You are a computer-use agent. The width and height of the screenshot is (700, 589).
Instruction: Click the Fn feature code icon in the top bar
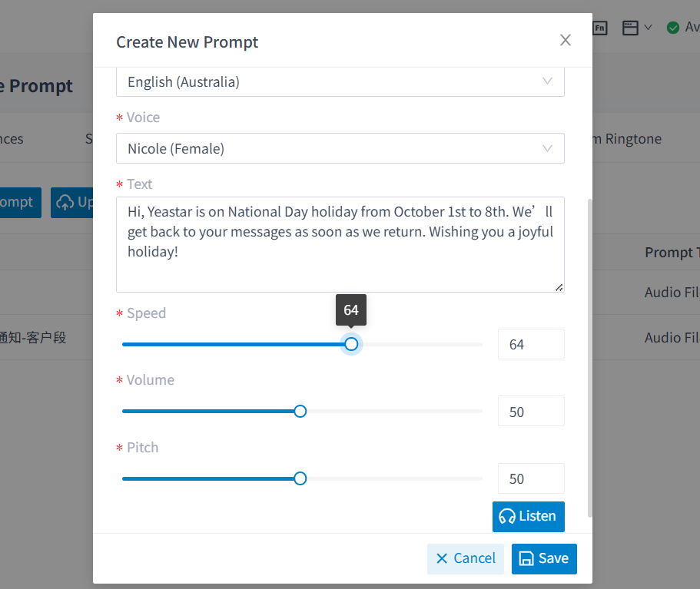point(599,27)
